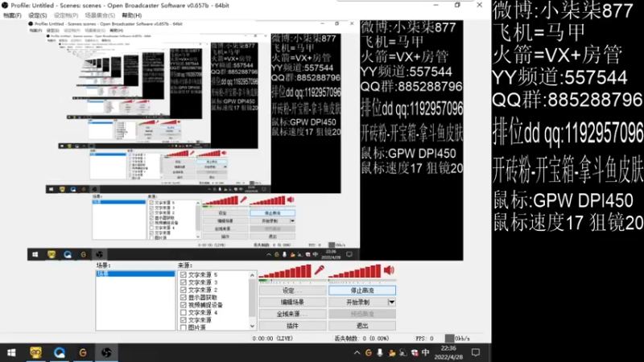Open the 档案(F) menu
644x362 pixels.
pyautogui.click(x=12, y=15)
